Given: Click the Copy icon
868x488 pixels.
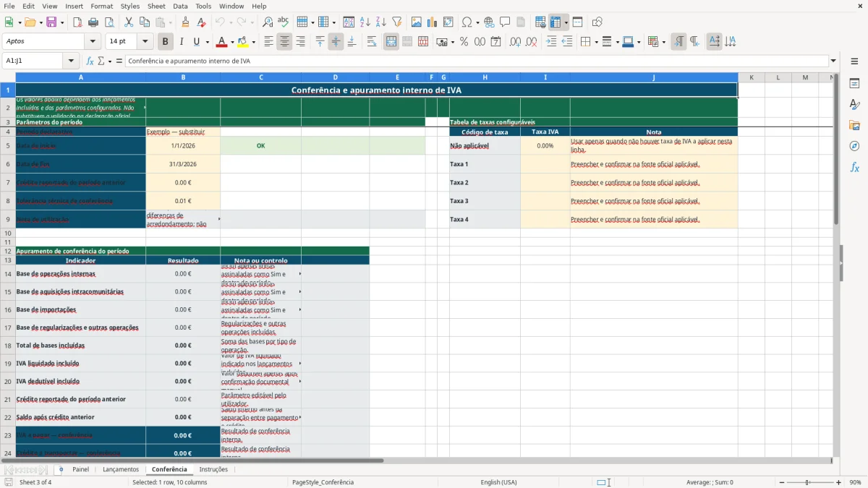Looking at the screenshot, I should pyautogui.click(x=145, y=22).
